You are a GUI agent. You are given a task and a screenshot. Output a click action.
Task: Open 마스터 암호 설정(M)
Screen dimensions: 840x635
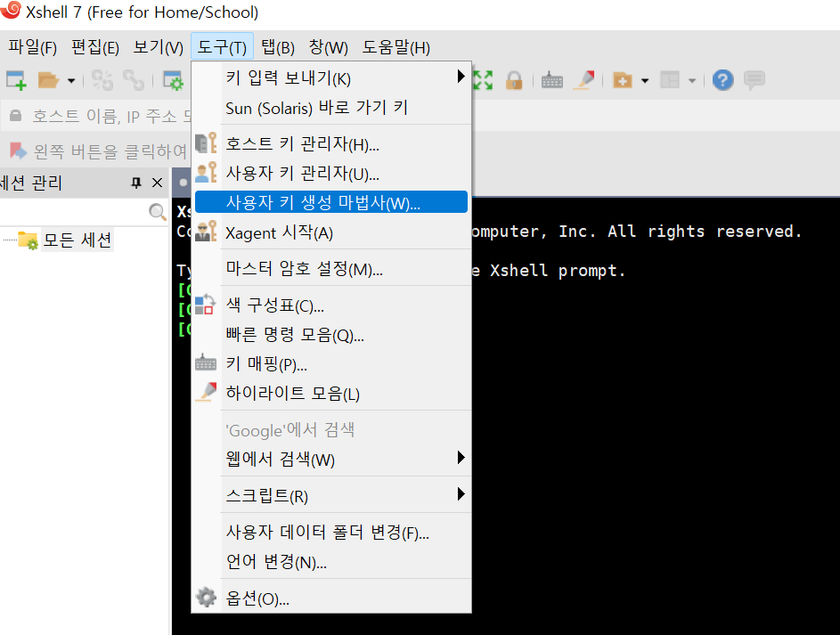(331, 268)
